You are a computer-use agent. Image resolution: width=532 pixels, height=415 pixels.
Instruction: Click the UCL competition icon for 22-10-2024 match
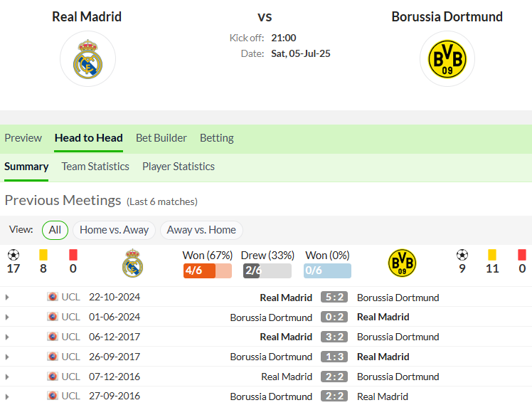pos(52,296)
